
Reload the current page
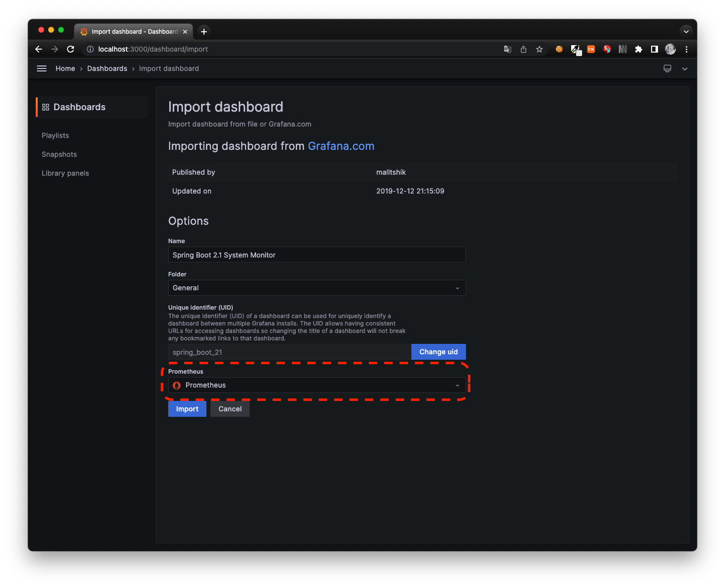coord(70,49)
